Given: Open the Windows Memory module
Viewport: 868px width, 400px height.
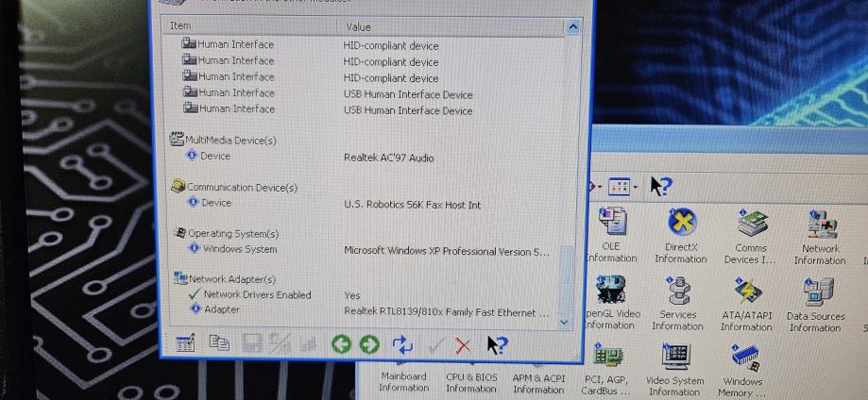Looking at the screenshot, I should point(743,372).
